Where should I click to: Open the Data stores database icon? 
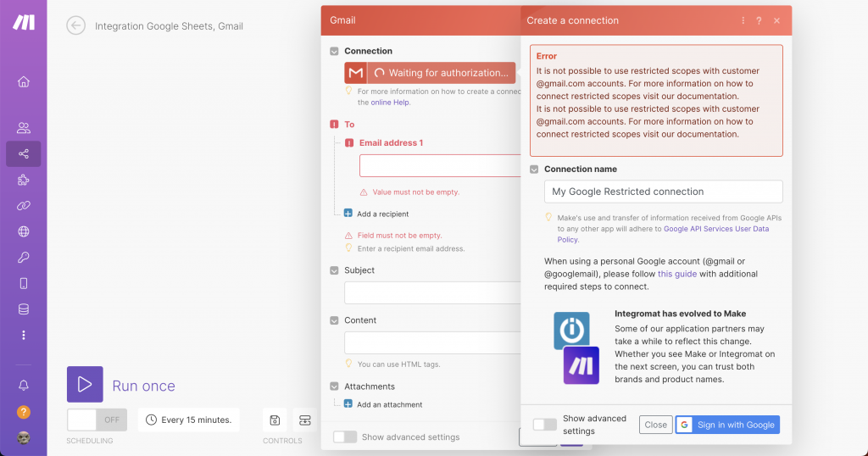pyautogui.click(x=23, y=309)
